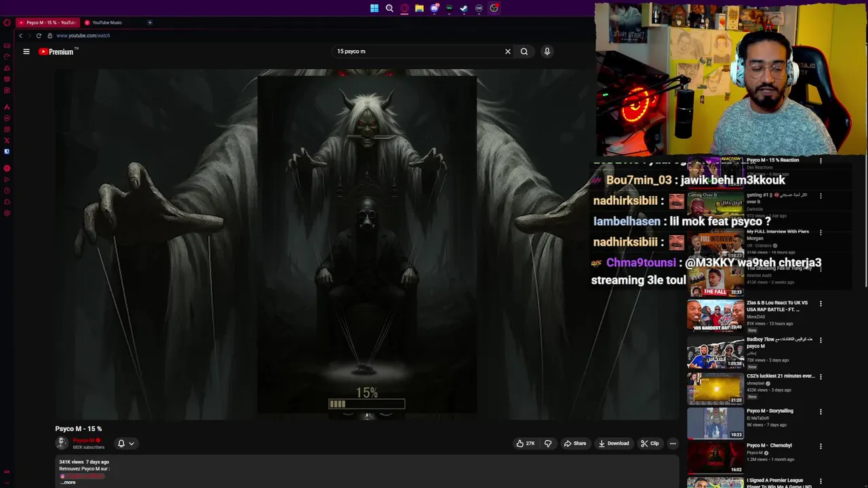The height and width of the screenshot is (488, 868).
Task: Open X (Twitter) in the Opera sidebar
Action: tap(7, 140)
